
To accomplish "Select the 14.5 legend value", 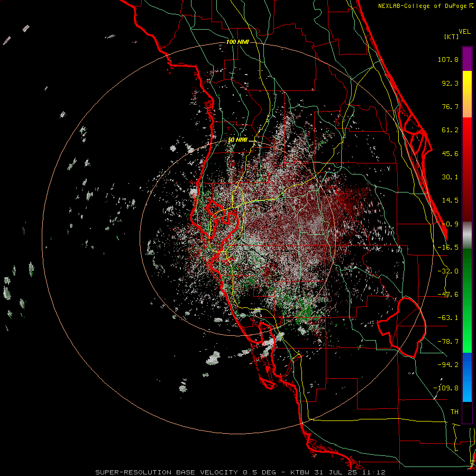I will [450, 200].
